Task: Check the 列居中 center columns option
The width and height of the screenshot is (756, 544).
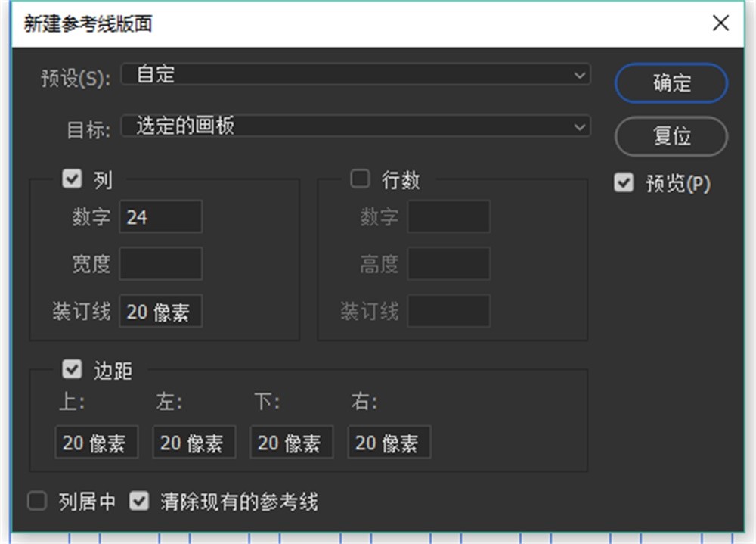Action: point(37,501)
